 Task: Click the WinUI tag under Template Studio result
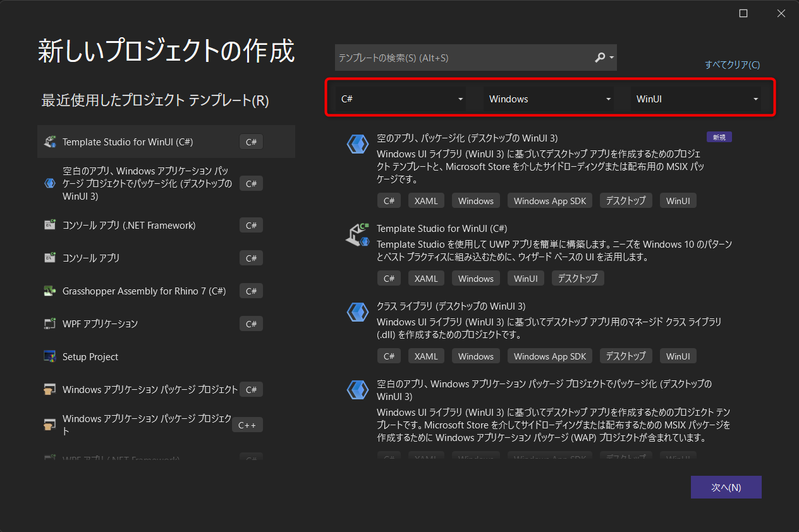pyautogui.click(x=526, y=278)
